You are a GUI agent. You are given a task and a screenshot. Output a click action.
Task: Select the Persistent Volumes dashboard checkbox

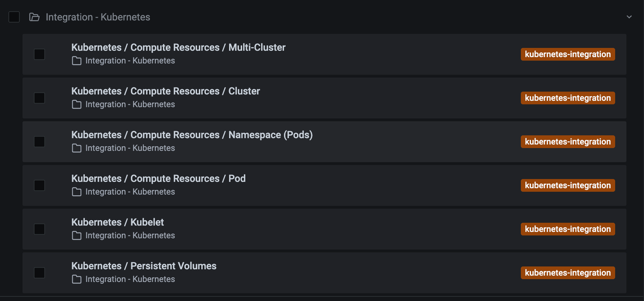39,273
